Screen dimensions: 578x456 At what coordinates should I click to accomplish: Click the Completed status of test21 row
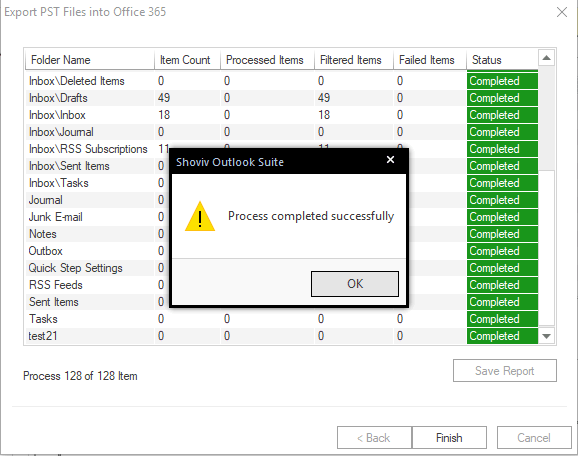point(502,335)
